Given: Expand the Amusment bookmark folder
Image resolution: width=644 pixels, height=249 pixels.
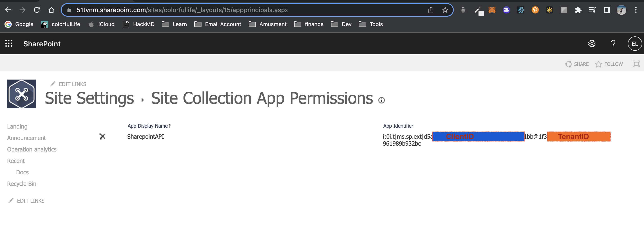Looking at the screenshot, I should point(268,24).
